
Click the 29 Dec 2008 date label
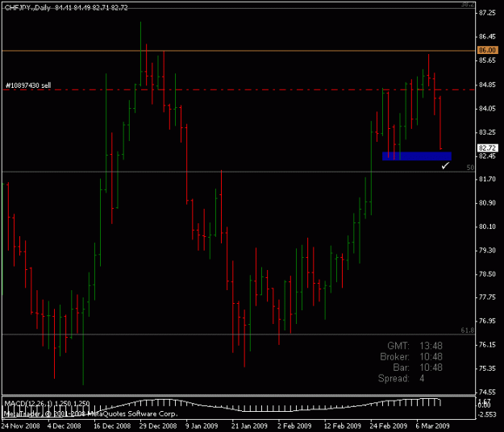point(158,426)
